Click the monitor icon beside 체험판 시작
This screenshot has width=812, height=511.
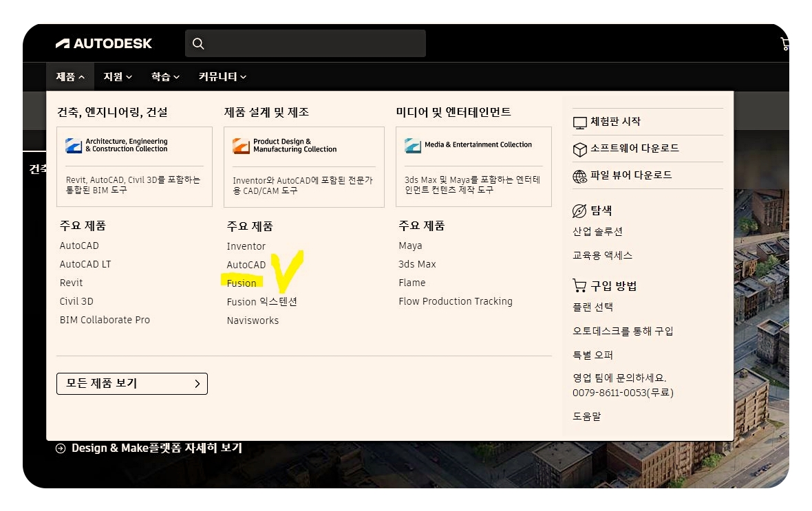(579, 122)
